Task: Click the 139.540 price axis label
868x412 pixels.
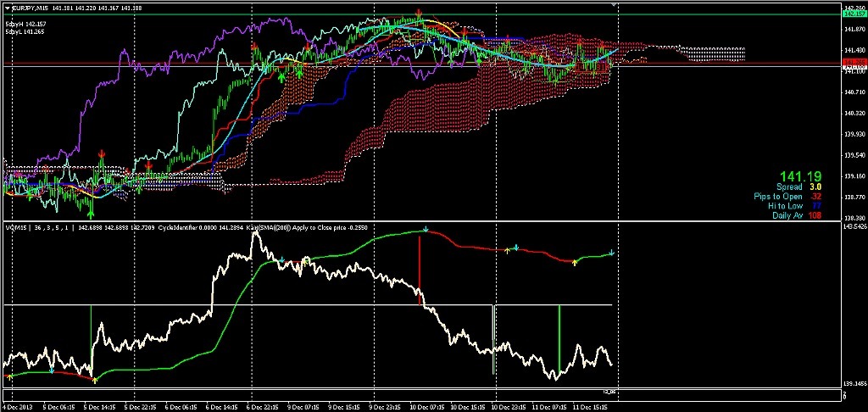Action: [853, 155]
